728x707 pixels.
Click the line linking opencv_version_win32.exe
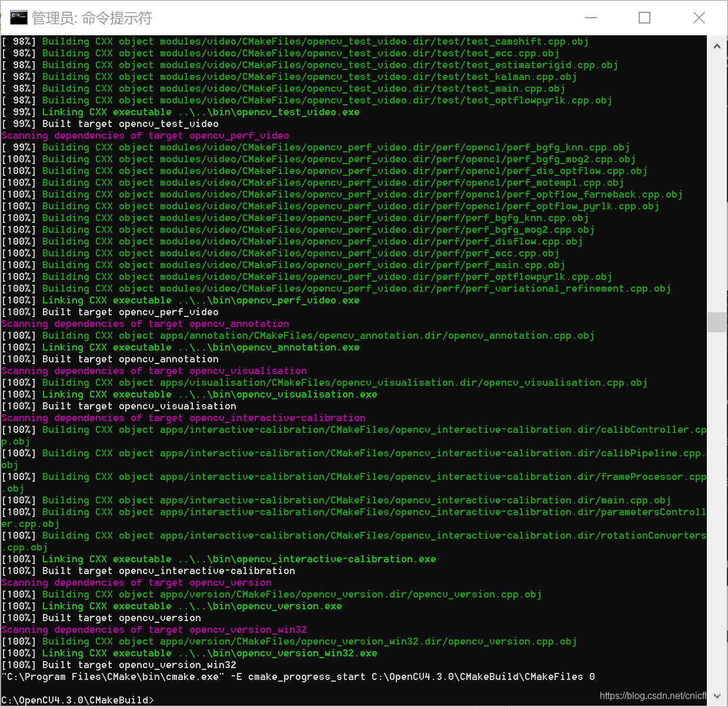click(189, 653)
